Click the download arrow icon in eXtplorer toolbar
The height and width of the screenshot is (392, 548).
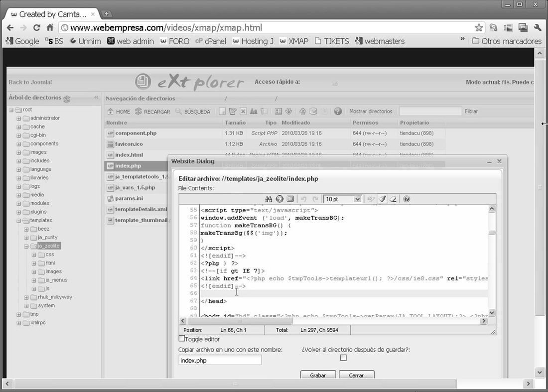(288, 112)
